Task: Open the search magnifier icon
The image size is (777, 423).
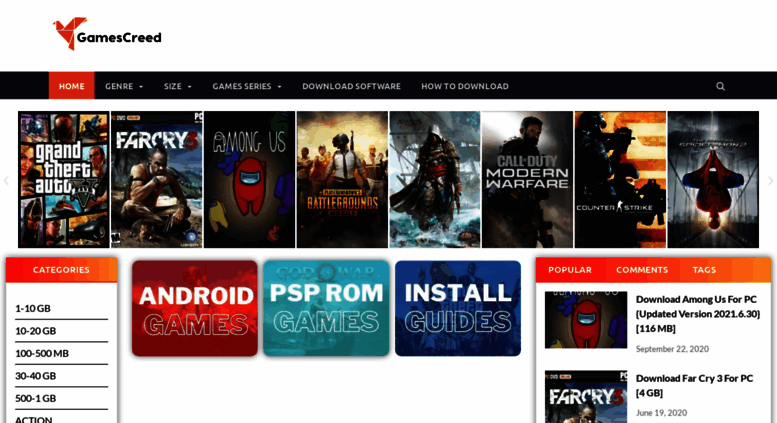Action: click(x=721, y=86)
